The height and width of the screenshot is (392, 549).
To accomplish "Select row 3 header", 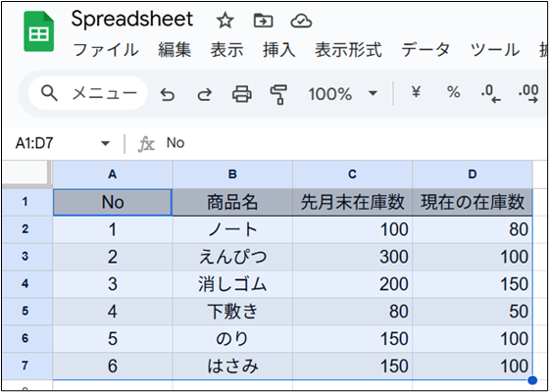I will (x=27, y=257).
